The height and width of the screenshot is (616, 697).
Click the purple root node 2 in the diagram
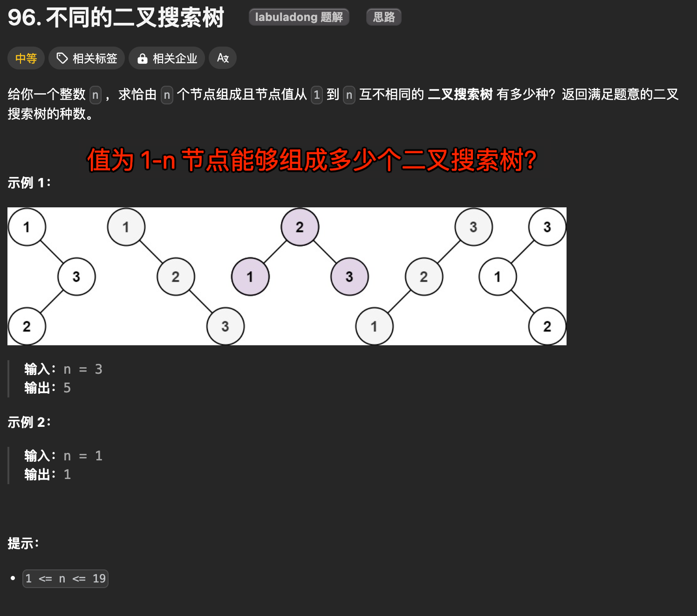point(300,227)
